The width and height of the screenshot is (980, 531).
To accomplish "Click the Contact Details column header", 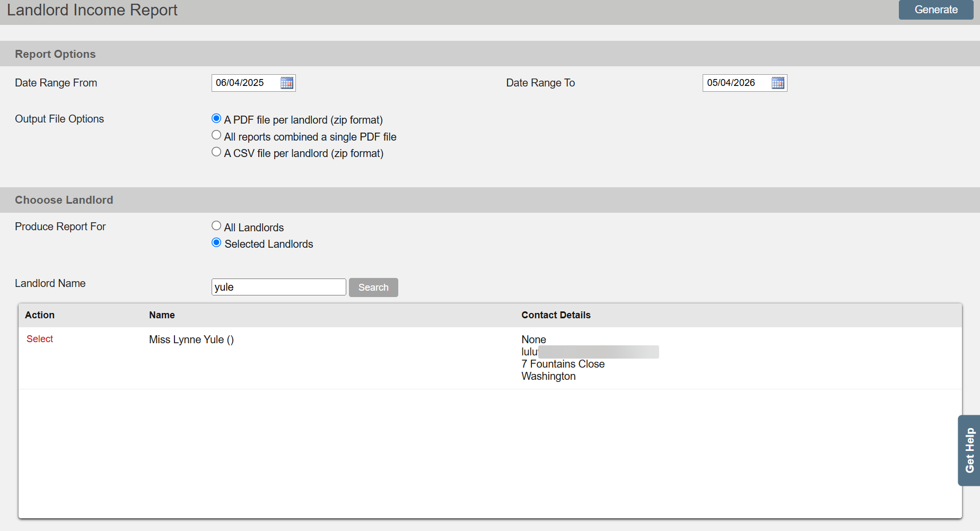I will click(x=556, y=315).
